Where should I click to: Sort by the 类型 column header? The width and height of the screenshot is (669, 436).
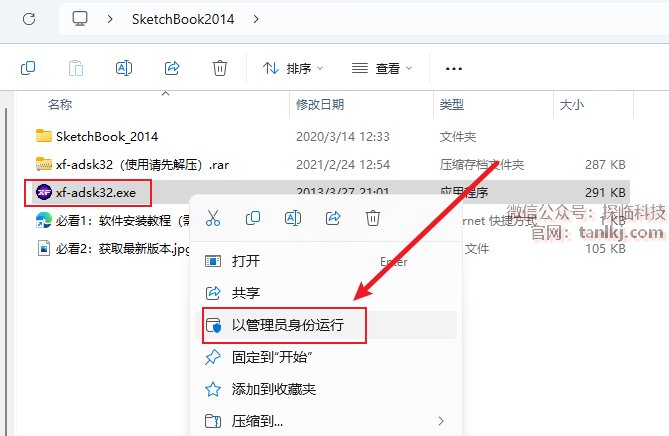point(451,105)
